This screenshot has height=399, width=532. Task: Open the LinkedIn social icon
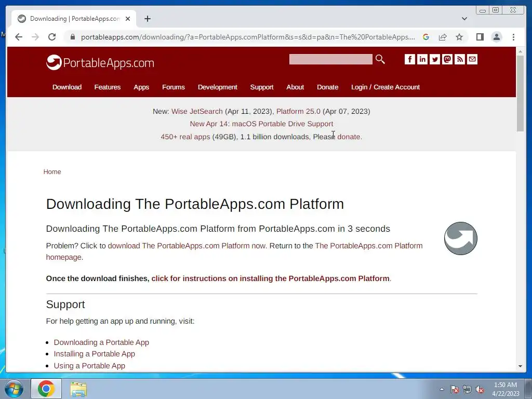click(422, 59)
